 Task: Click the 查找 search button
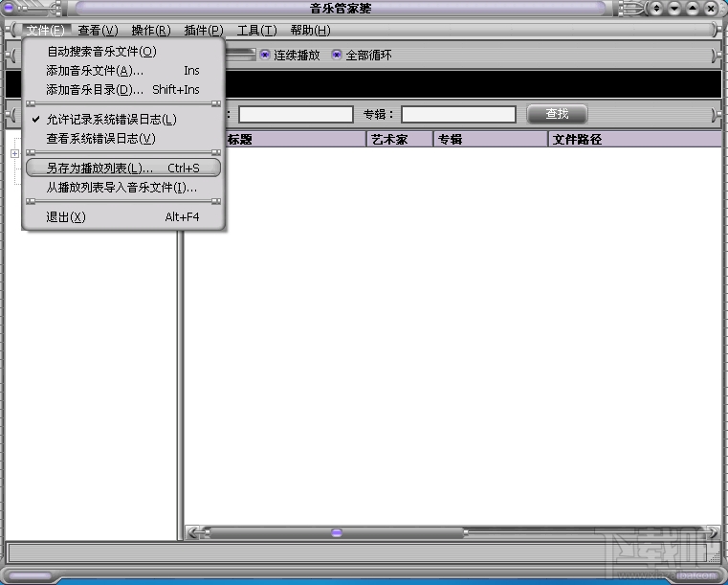557,114
